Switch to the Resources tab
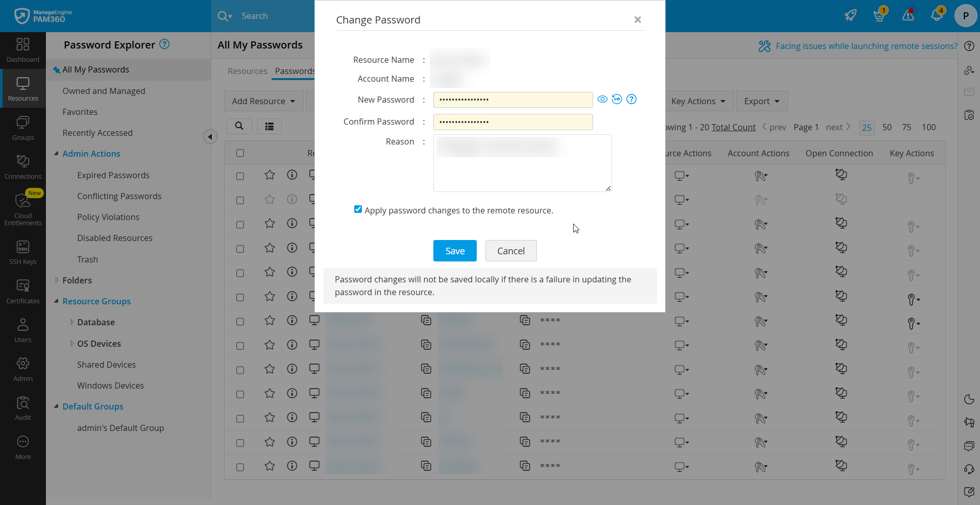The width and height of the screenshot is (980, 505). click(x=248, y=71)
